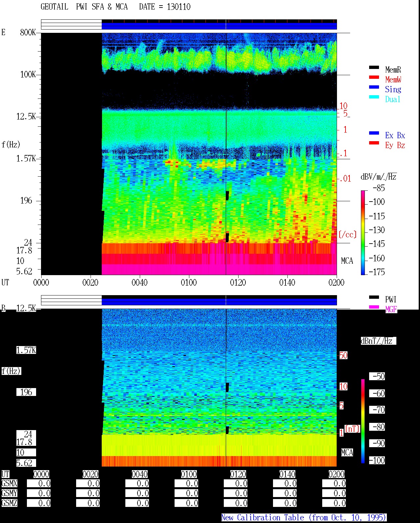Click the Dual legend label

click(x=393, y=99)
